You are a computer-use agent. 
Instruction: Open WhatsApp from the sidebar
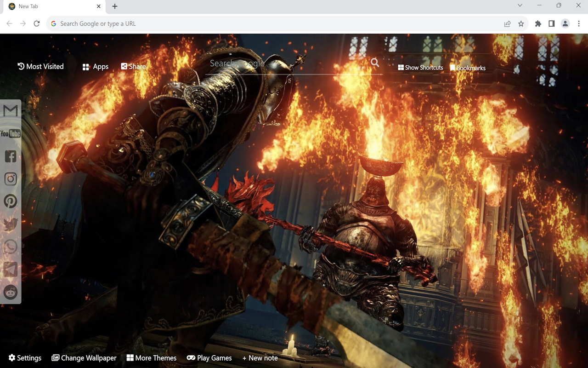10,246
